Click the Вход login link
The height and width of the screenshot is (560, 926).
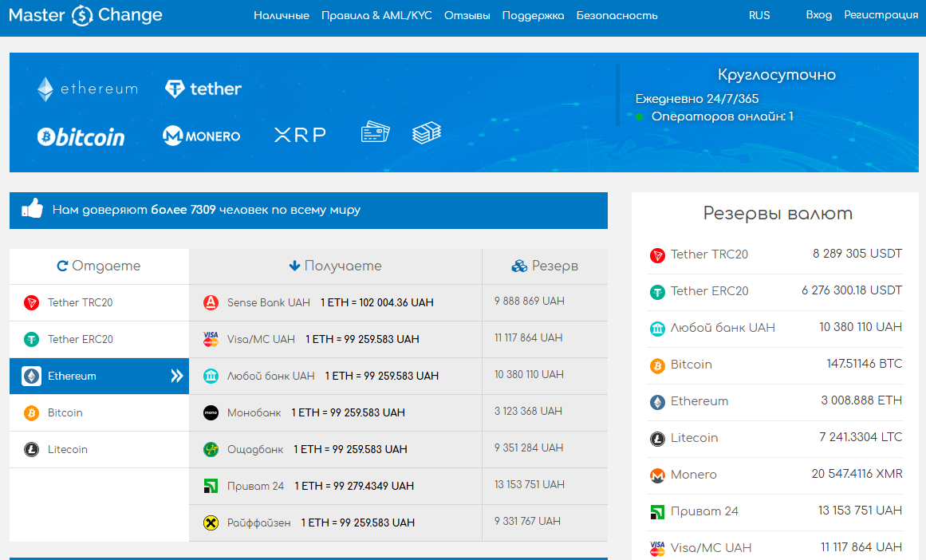click(819, 15)
